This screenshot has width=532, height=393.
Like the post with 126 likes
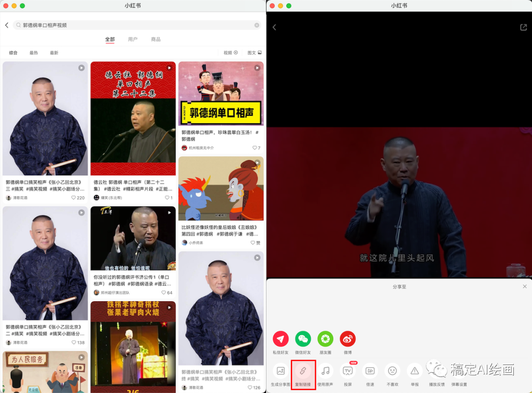click(x=250, y=388)
